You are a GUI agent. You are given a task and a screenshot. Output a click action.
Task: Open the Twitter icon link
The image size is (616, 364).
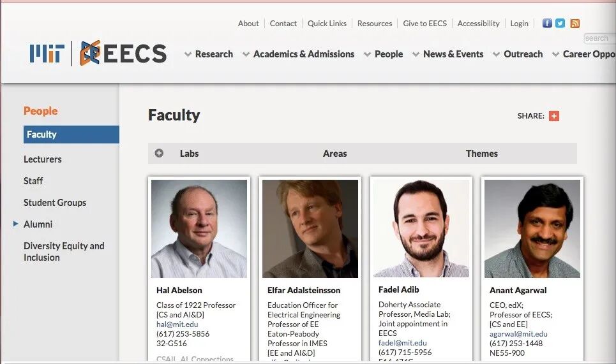560,23
